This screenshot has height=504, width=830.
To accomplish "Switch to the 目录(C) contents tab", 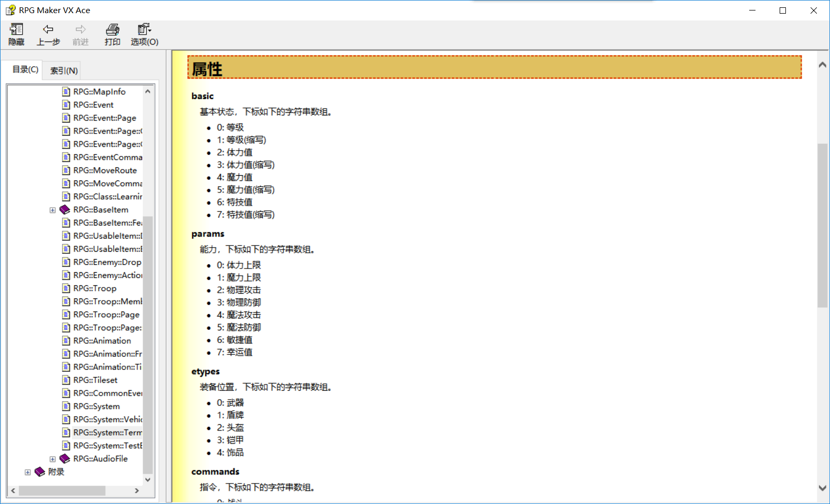I will click(x=25, y=69).
